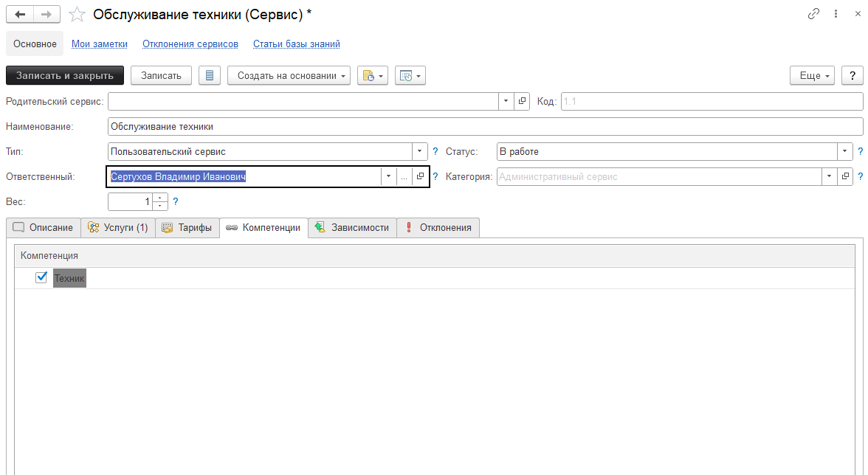Open the Отклонения сервисов link
The height and width of the screenshot is (475, 868).
[x=190, y=44]
